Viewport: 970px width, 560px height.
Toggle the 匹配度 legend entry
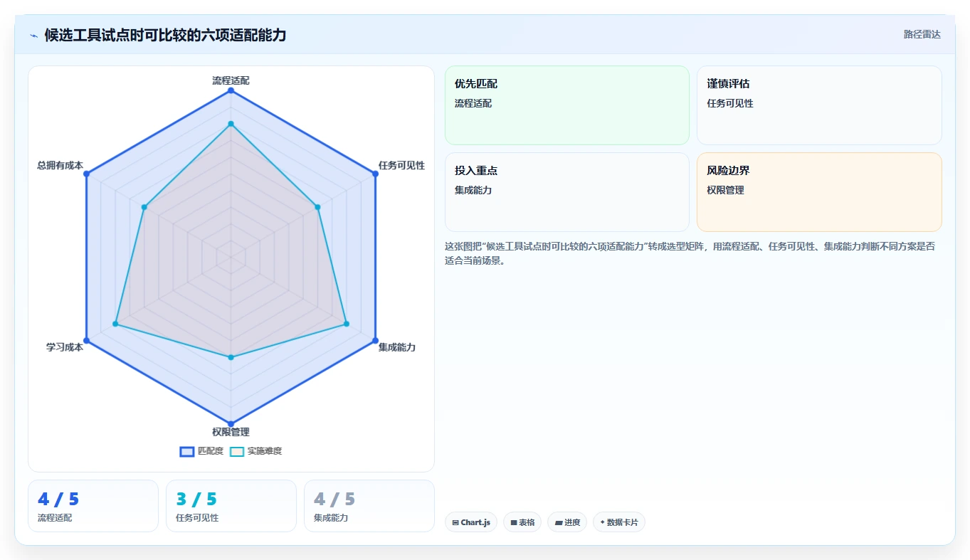coord(202,451)
